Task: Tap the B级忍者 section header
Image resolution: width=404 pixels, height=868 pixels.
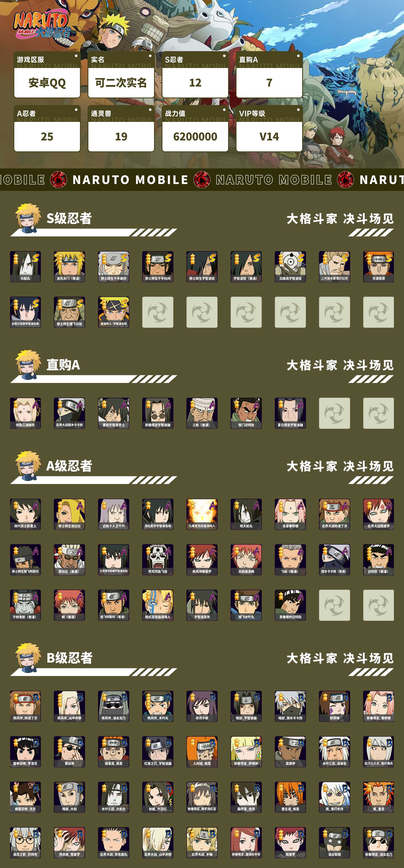Action: (x=69, y=658)
